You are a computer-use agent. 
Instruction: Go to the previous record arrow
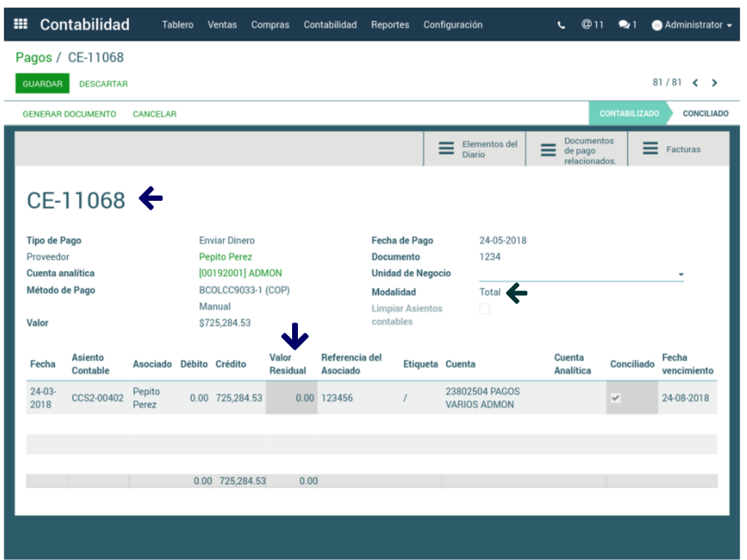(x=695, y=83)
